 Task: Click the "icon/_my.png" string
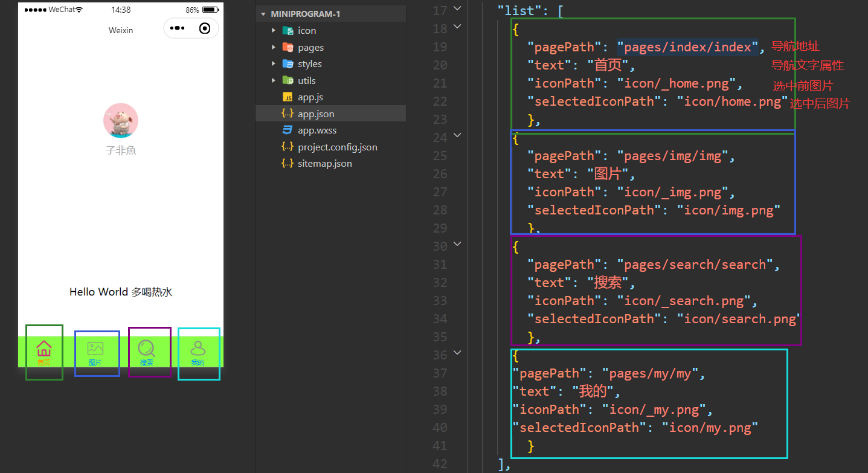tap(654, 410)
